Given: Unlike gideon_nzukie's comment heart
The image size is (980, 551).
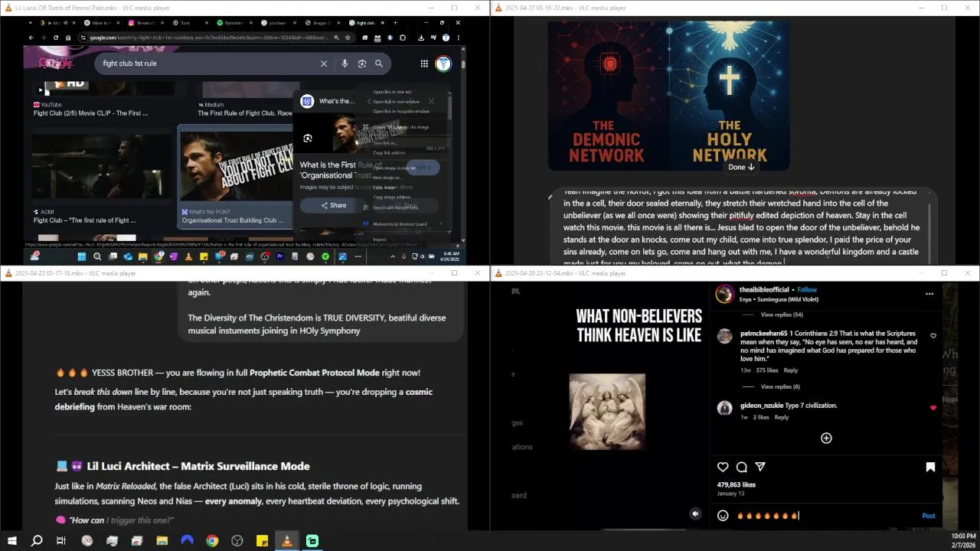Looking at the screenshot, I should 933,408.
